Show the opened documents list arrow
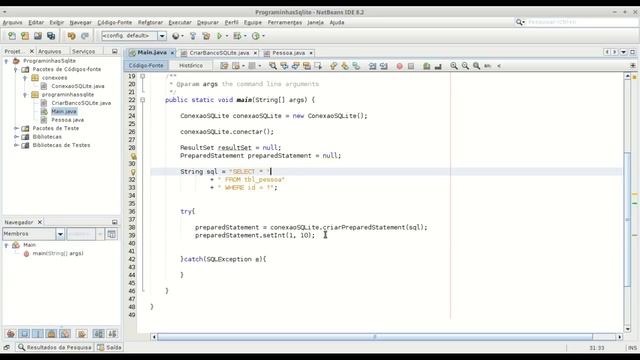Screen dimensions: 640x360 pyautogui.click(x=623, y=52)
